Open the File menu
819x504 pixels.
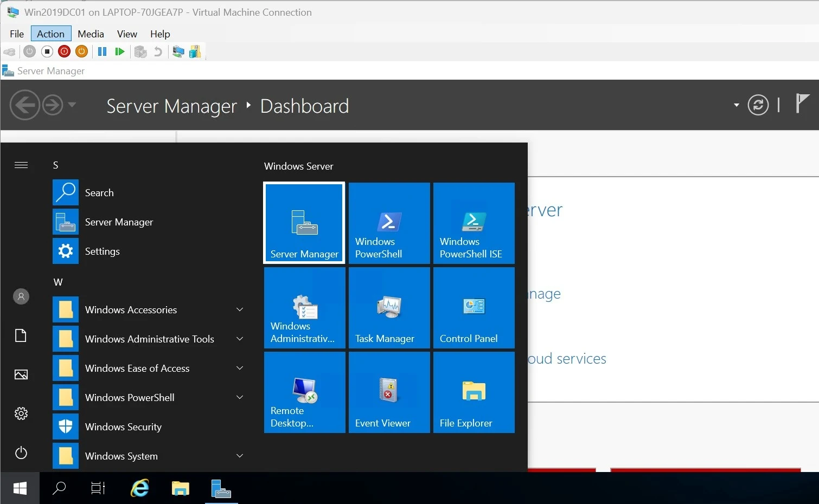tap(17, 34)
